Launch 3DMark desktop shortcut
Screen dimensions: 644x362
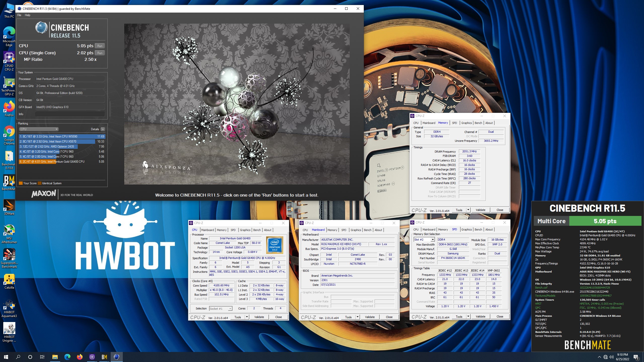[9, 207]
